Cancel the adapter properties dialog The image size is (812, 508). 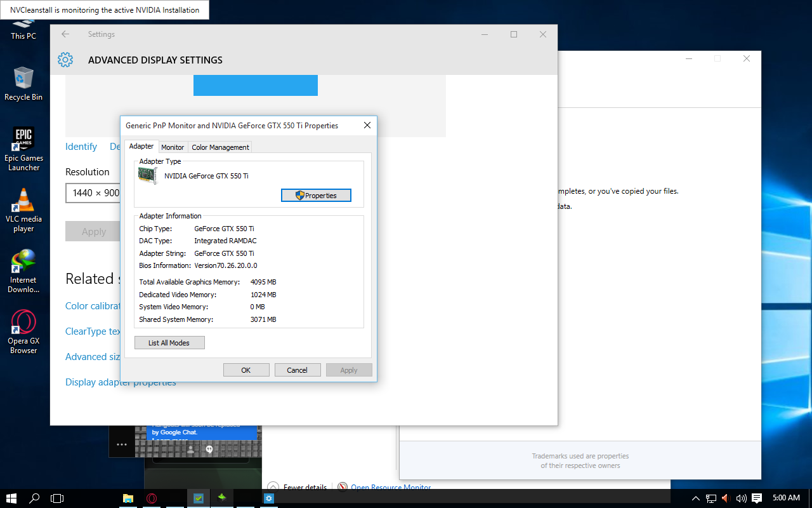(297, 370)
